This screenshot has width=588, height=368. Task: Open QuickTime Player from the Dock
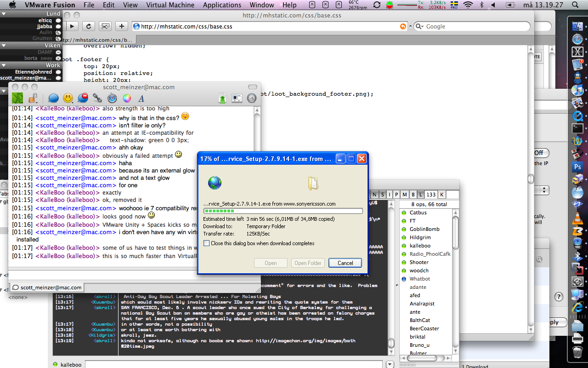[x=577, y=116]
